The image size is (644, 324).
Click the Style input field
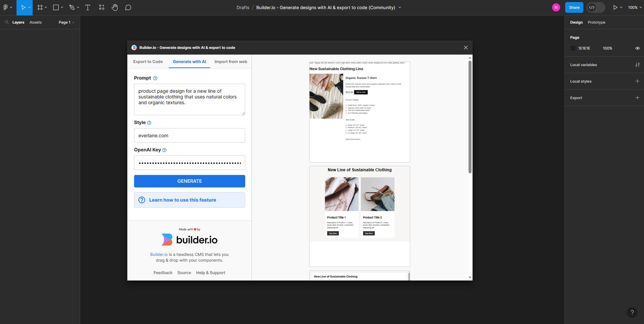pyautogui.click(x=189, y=136)
